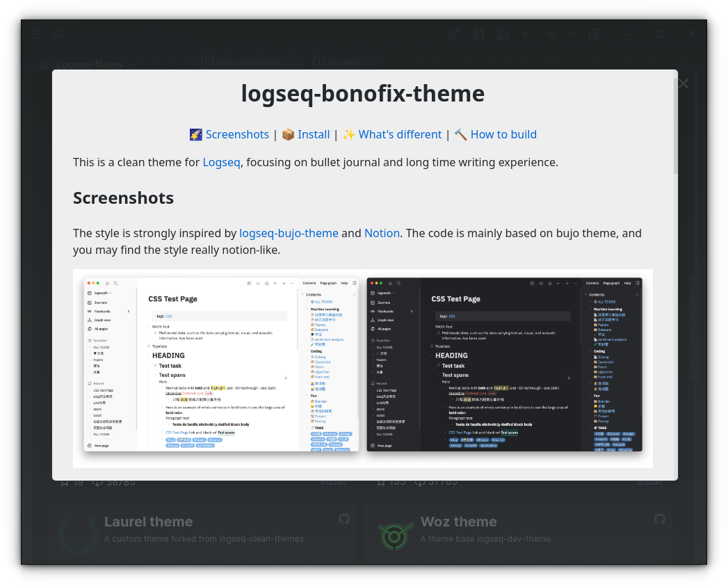Toggle the right sidebar panel icon
The width and height of the screenshot is (728, 587).
[593, 33]
